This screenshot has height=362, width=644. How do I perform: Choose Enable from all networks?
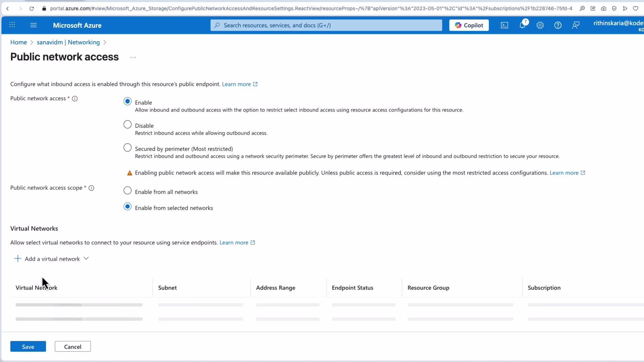point(127,190)
